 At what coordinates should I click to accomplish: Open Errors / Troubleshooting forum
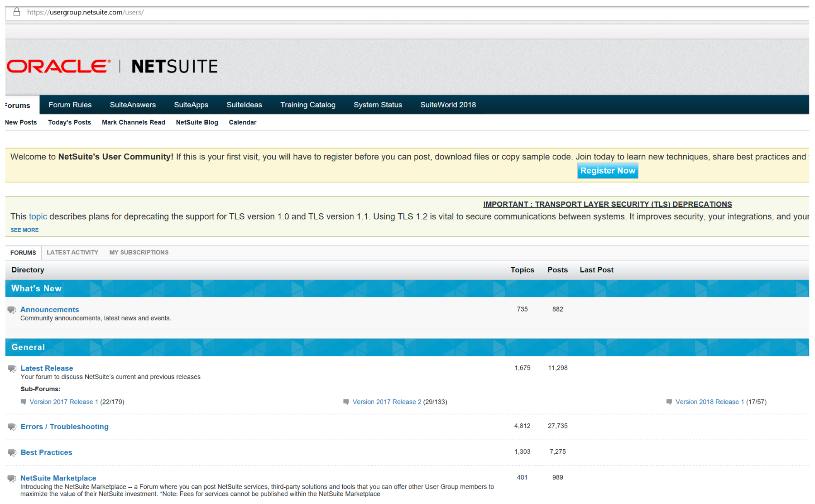tap(65, 427)
